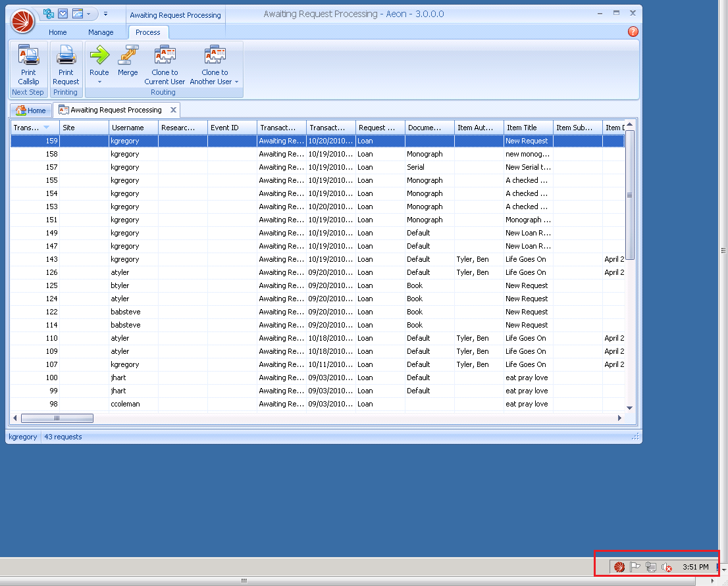Viewport: 728px width, 586px height.
Task: Open the Quick Access Toolbar customize arrow
Action: [x=105, y=13]
